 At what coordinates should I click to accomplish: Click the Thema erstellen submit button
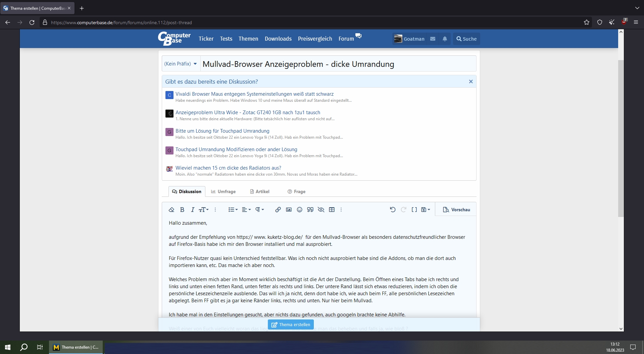[x=291, y=324]
